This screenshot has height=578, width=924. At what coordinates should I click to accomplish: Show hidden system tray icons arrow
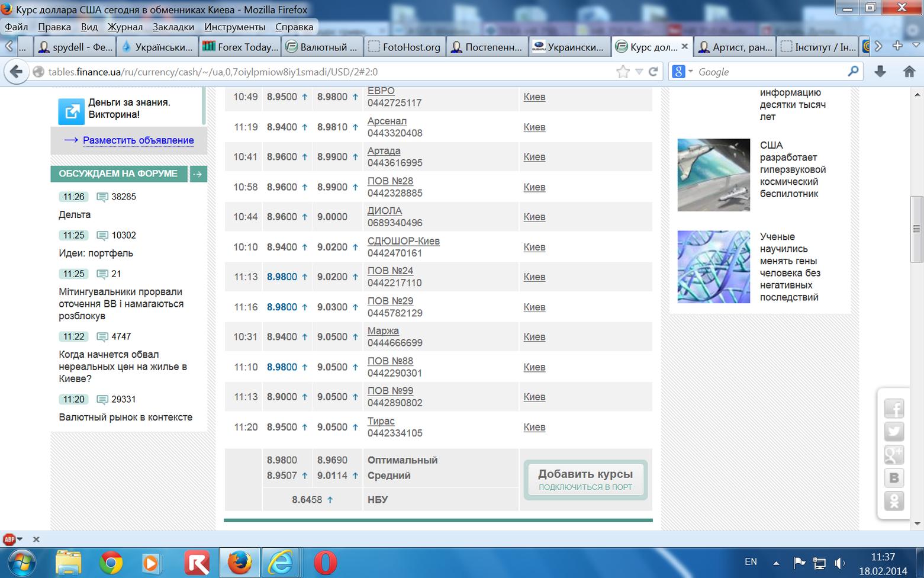[776, 563]
